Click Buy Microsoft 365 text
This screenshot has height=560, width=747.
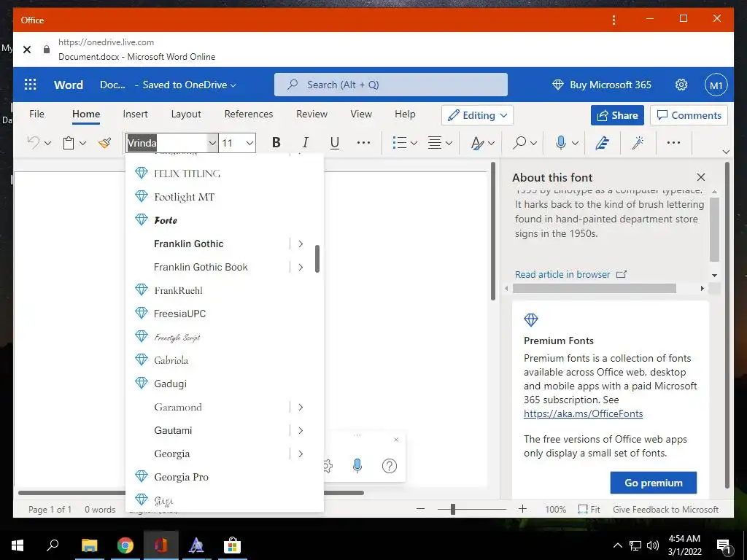[611, 85]
